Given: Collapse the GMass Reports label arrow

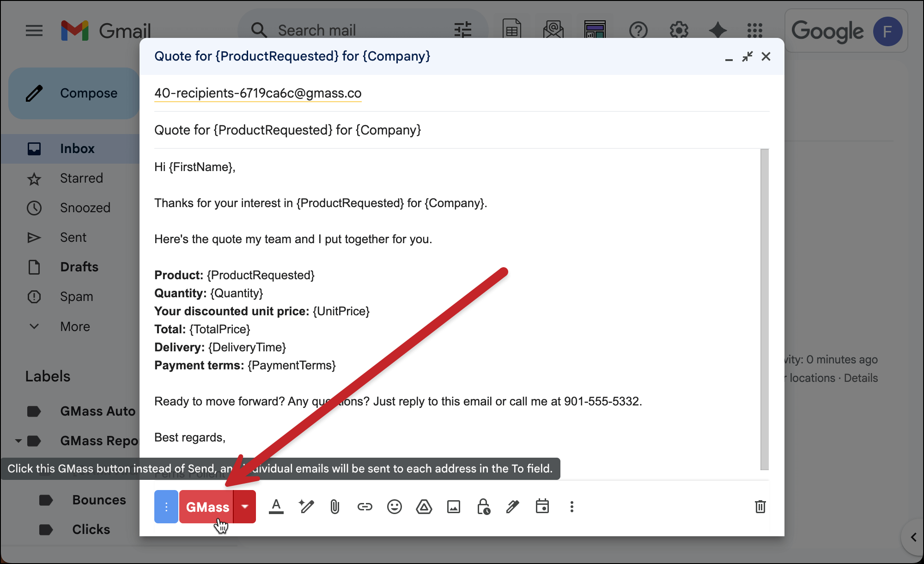Looking at the screenshot, I should (x=18, y=441).
